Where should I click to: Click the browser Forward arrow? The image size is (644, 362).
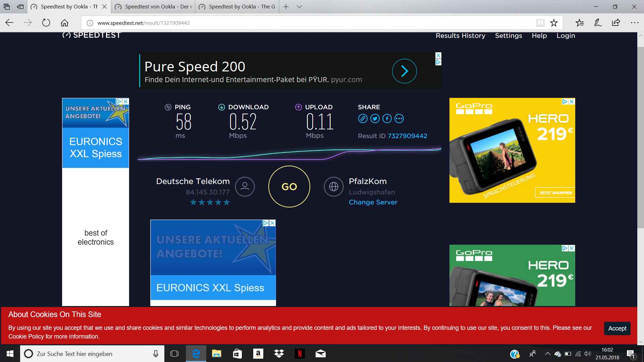[x=28, y=23]
